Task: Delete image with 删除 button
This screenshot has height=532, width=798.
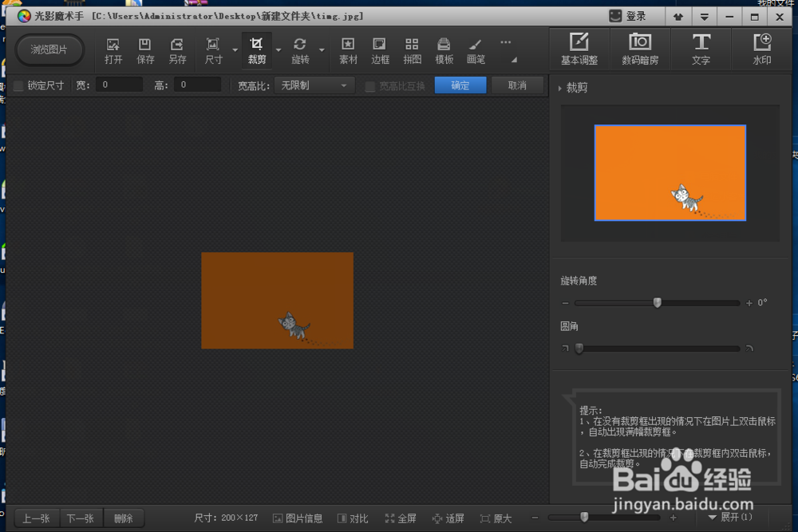Action: point(123,518)
